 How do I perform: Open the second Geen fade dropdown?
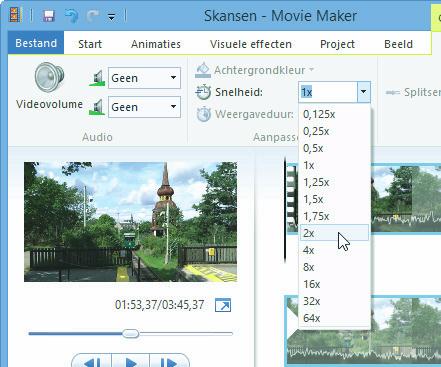tap(144, 107)
